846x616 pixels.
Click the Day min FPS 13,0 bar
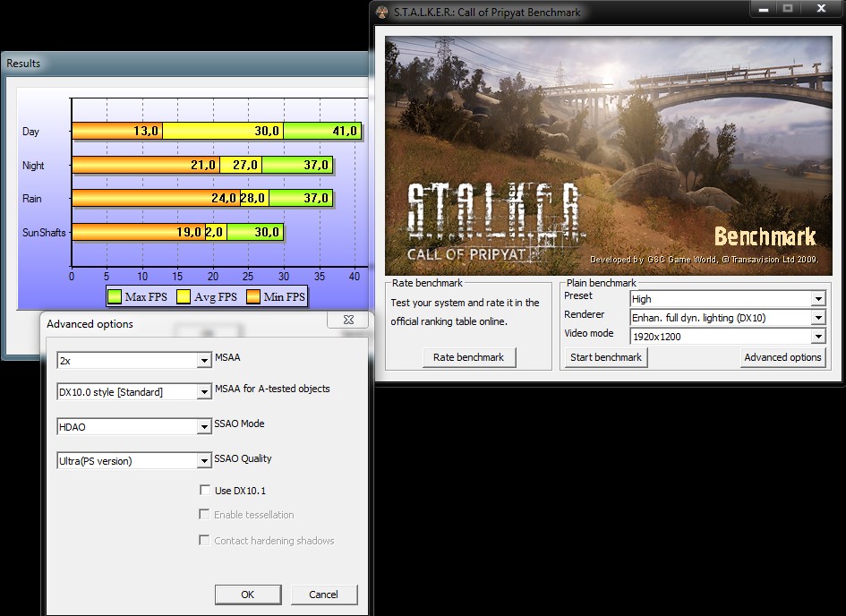coord(117,131)
